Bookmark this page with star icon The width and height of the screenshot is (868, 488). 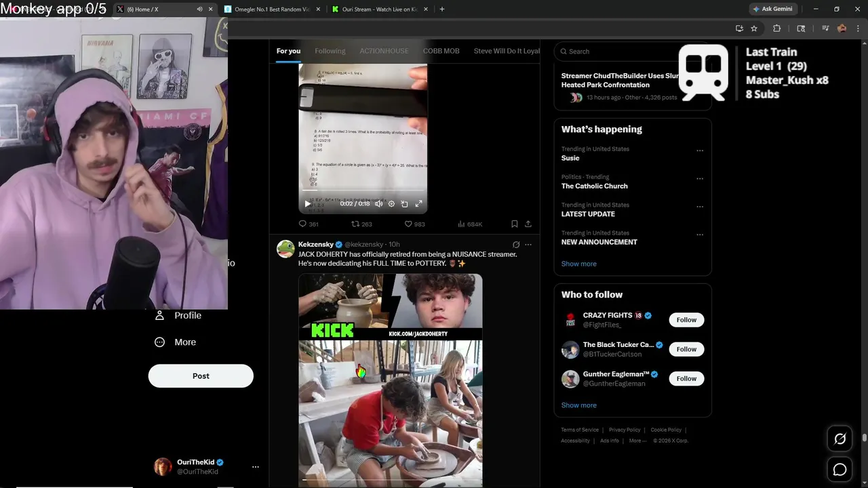tap(754, 28)
